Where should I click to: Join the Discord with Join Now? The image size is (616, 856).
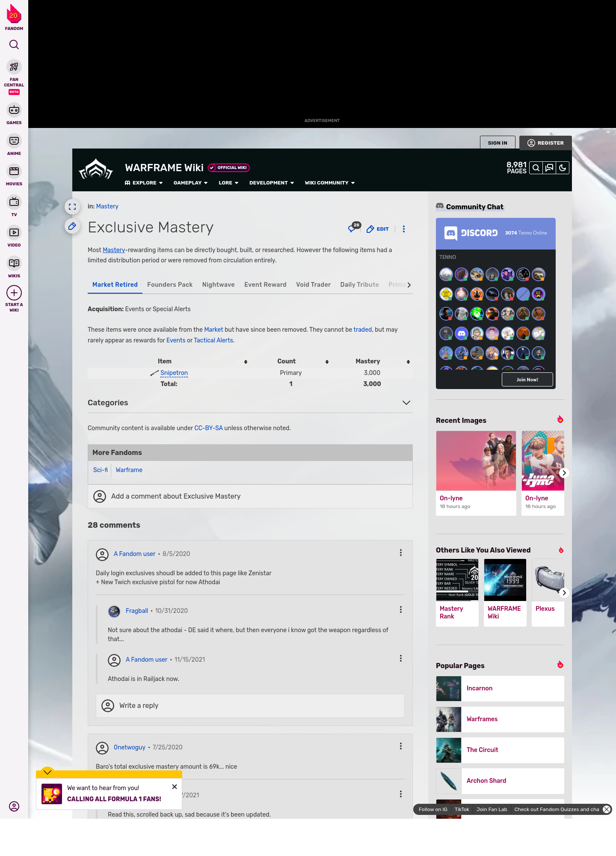click(x=527, y=380)
